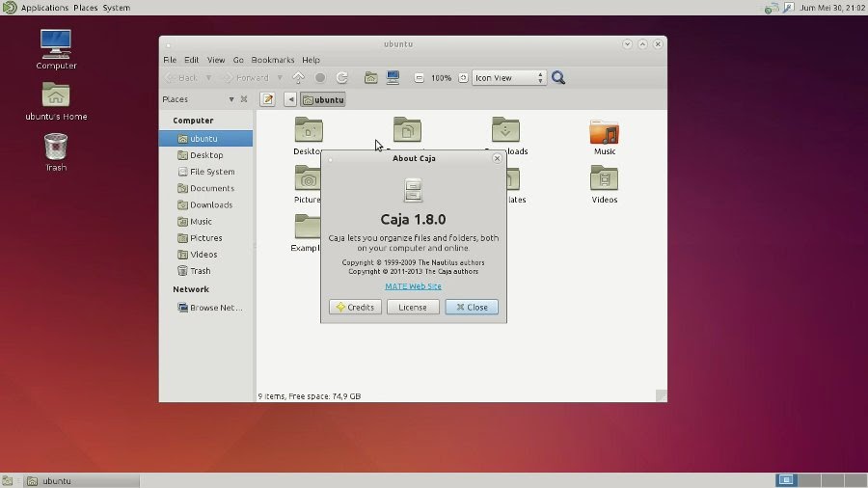The height and width of the screenshot is (488, 868).
Task: Select Desktop folder icon in file view
Action: pyautogui.click(x=309, y=130)
